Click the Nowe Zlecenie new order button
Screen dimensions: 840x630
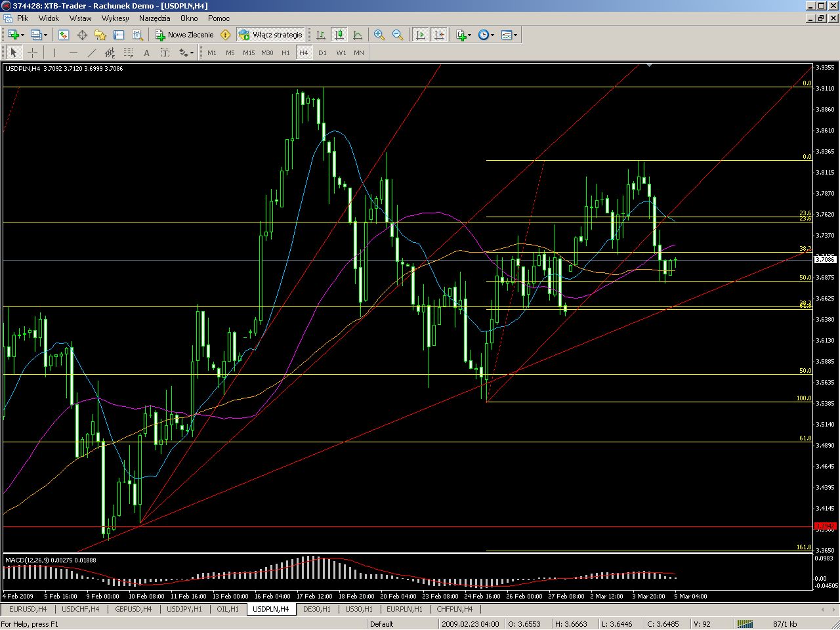tap(184, 35)
